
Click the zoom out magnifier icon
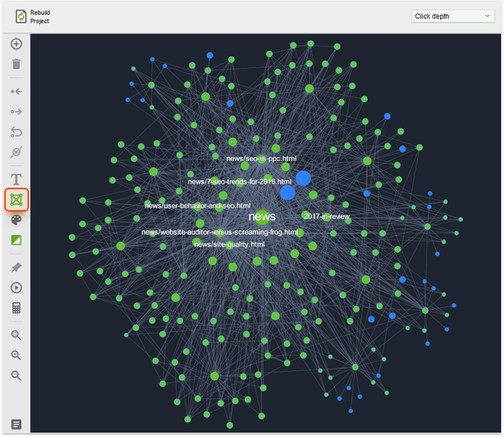16,375
